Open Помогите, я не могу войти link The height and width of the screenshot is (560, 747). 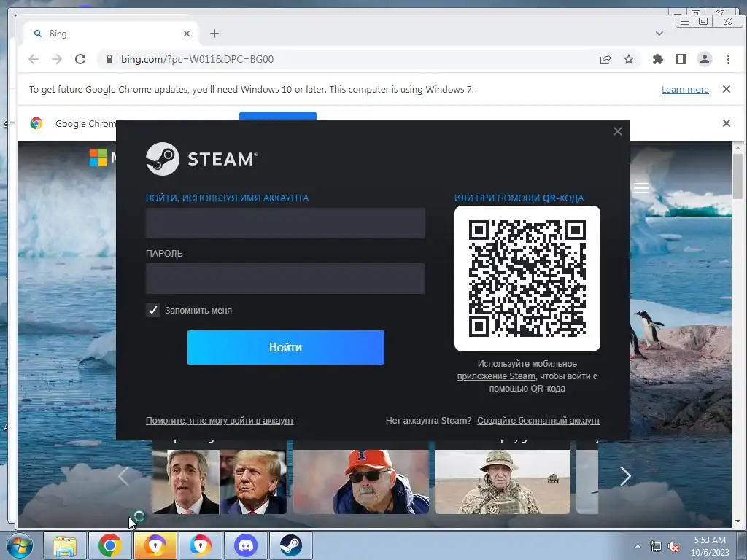coord(220,421)
